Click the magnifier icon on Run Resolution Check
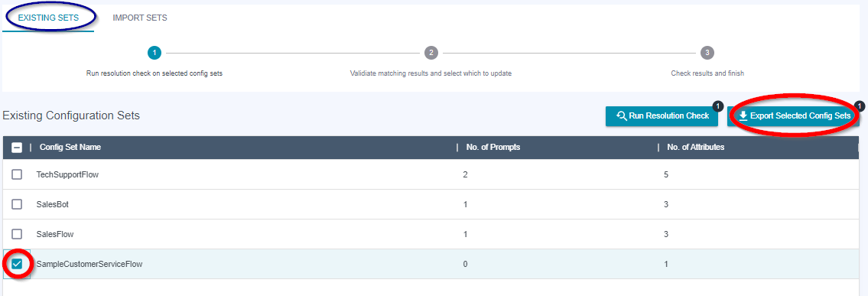This screenshot has width=868, height=296. click(x=622, y=116)
